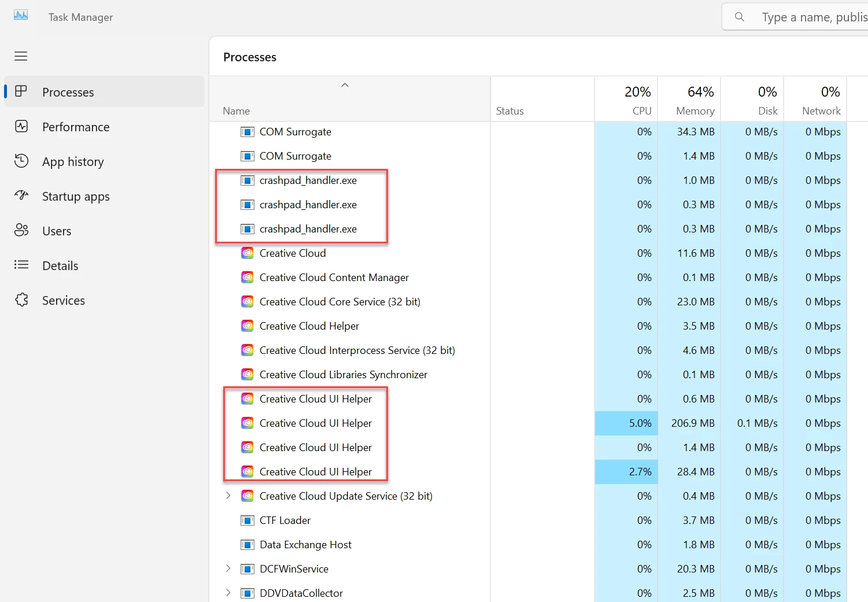Click the 28.4 MB memory value
The image size is (868, 602).
coord(696,472)
